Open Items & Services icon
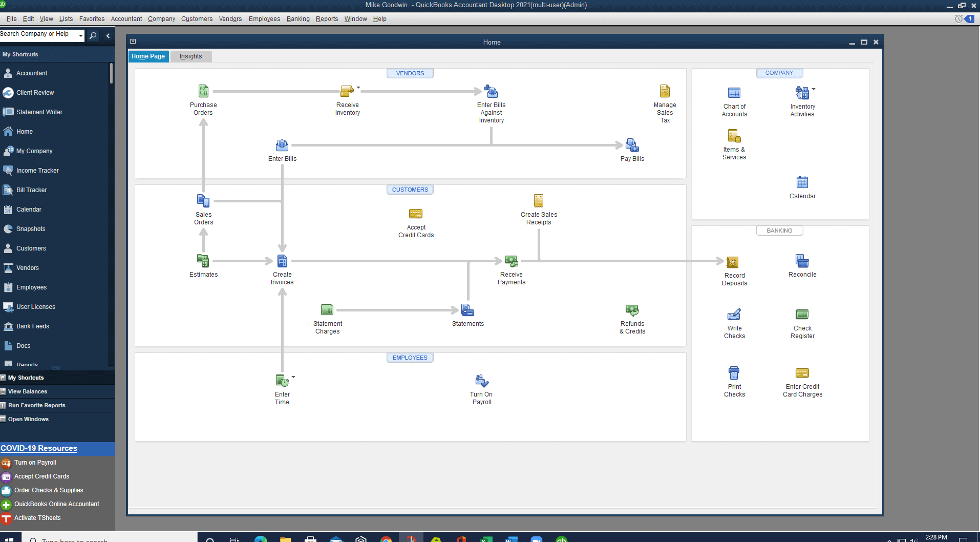This screenshot has height=542, width=980. coord(734,136)
